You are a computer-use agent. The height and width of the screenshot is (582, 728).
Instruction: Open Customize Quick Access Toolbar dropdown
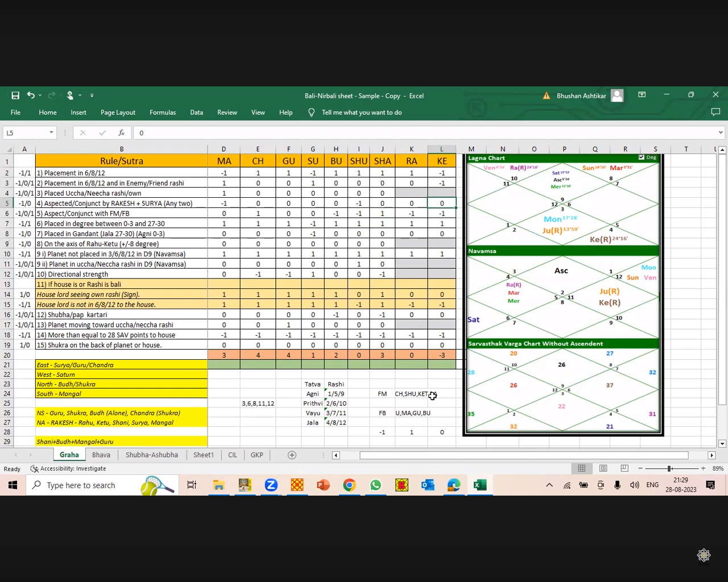92,95
